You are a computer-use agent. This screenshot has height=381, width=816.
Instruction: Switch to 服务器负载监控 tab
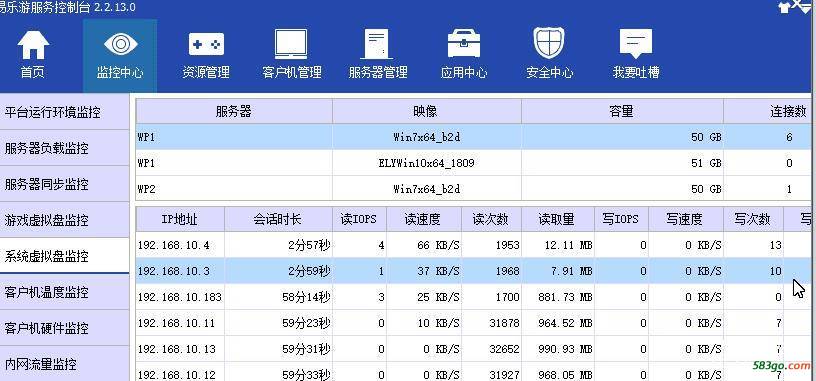[x=64, y=148]
